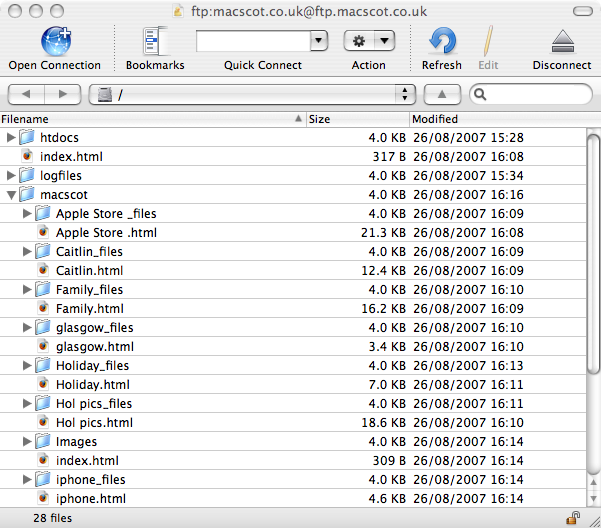Screen dimensions: 601x528
Task: Expand the htdocs folder
Action: (x=11, y=137)
